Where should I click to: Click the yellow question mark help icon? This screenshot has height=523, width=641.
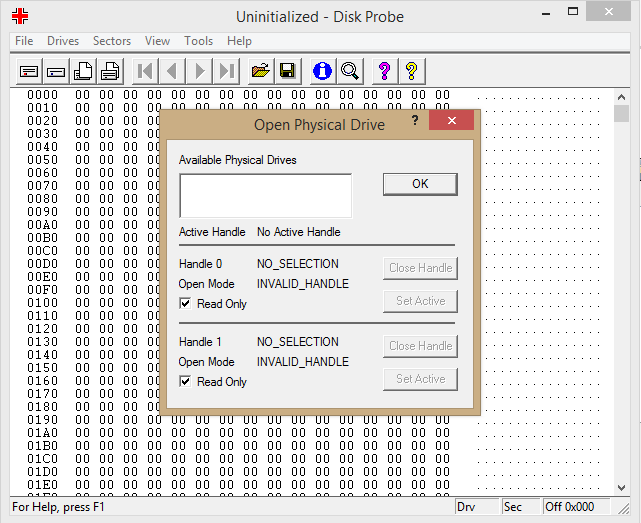point(411,72)
